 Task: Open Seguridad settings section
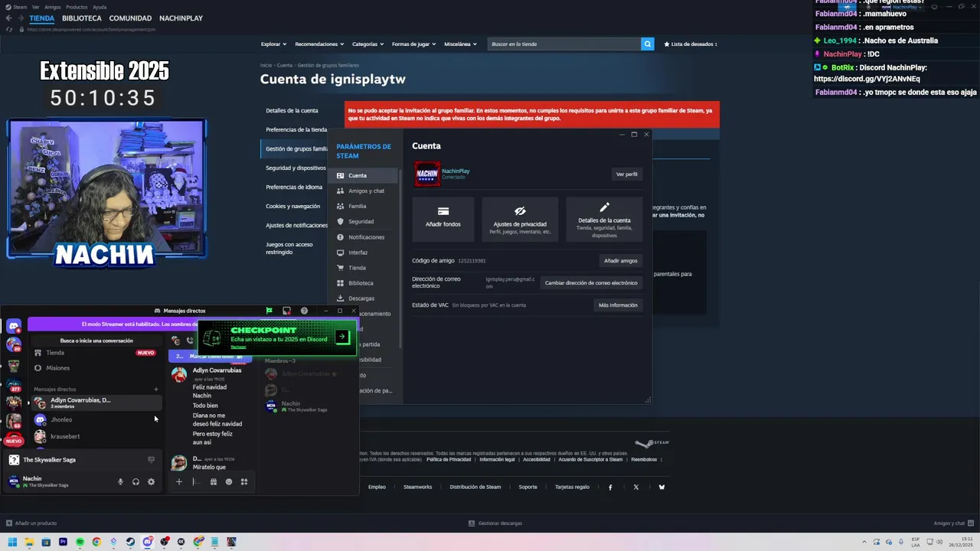[364, 221]
